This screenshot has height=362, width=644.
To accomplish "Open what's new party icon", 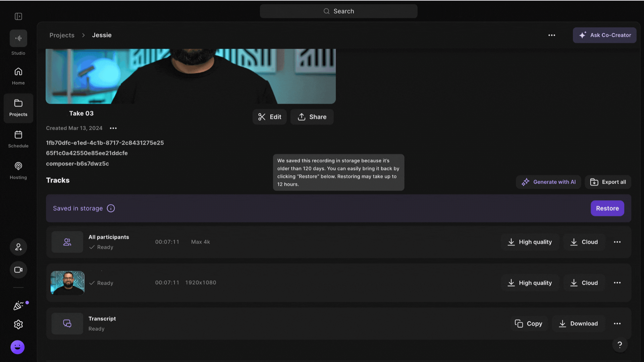I will (18, 305).
